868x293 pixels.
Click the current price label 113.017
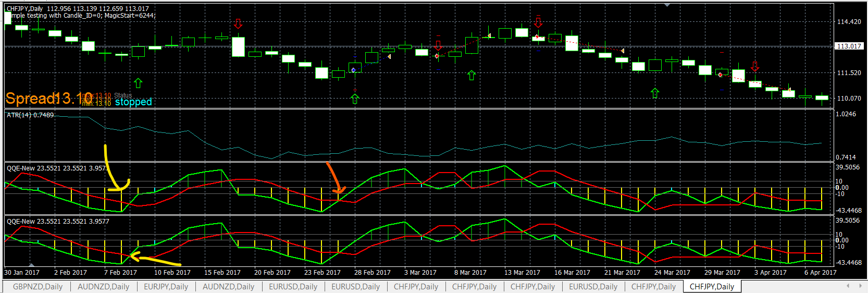(849, 46)
